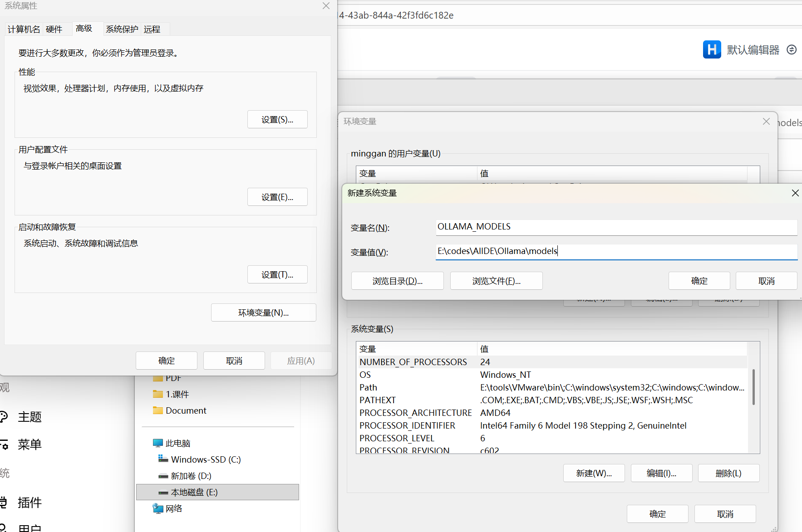Open the circled dropdown beside 默认编辑器
The image size is (802, 532).
click(x=792, y=49)
